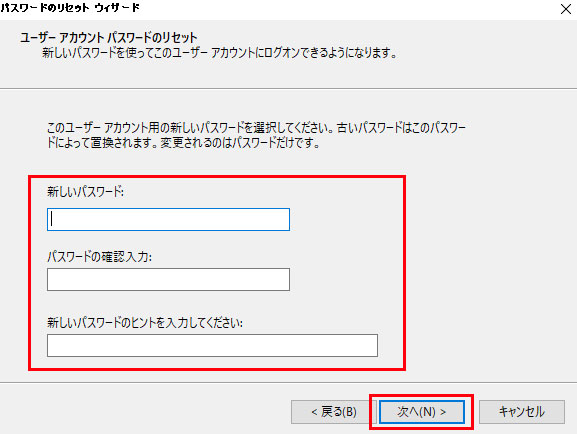The image size is (577, 434).
Task: Click the 新しいパスワード: label
Action: 85,191
